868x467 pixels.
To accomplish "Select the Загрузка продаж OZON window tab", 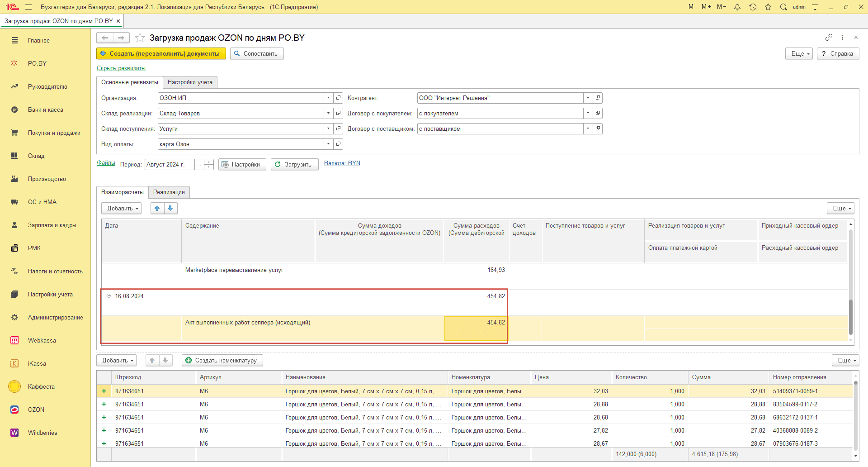I will point(59,21).
